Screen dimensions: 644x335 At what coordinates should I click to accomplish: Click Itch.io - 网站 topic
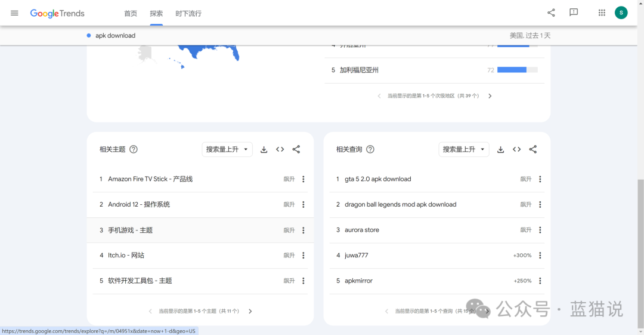[126, 255]
